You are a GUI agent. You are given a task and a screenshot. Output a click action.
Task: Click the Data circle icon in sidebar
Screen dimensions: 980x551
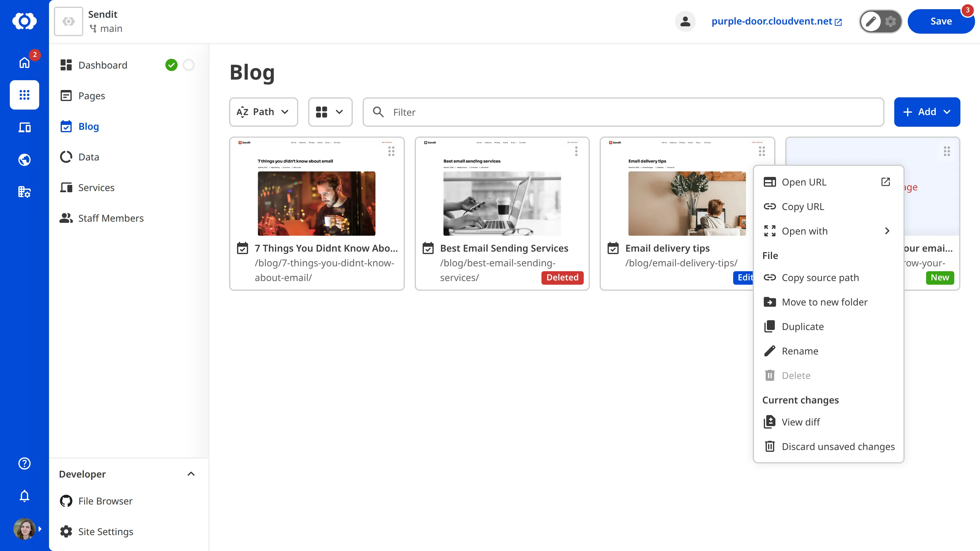66,157
